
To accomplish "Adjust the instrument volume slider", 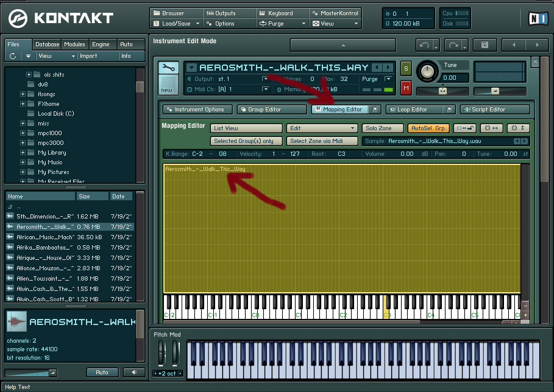I will point(500,91).
